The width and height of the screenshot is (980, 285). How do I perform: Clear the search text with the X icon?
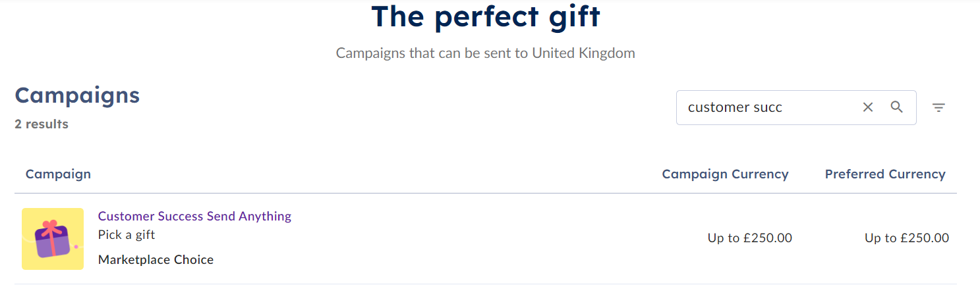(868, 107)
